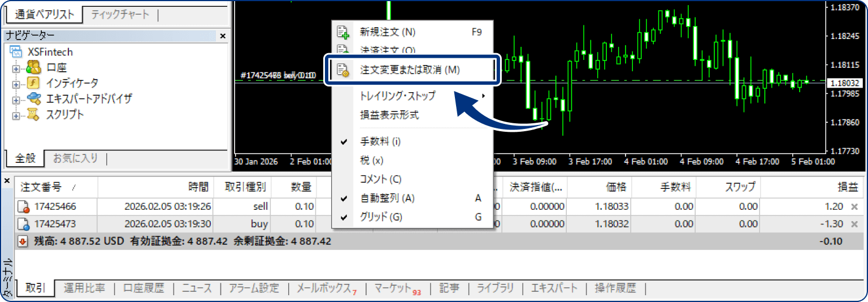
Task: Click the ナビゲーター panel title
Action: pyautogui.click(x=31, y=36)
